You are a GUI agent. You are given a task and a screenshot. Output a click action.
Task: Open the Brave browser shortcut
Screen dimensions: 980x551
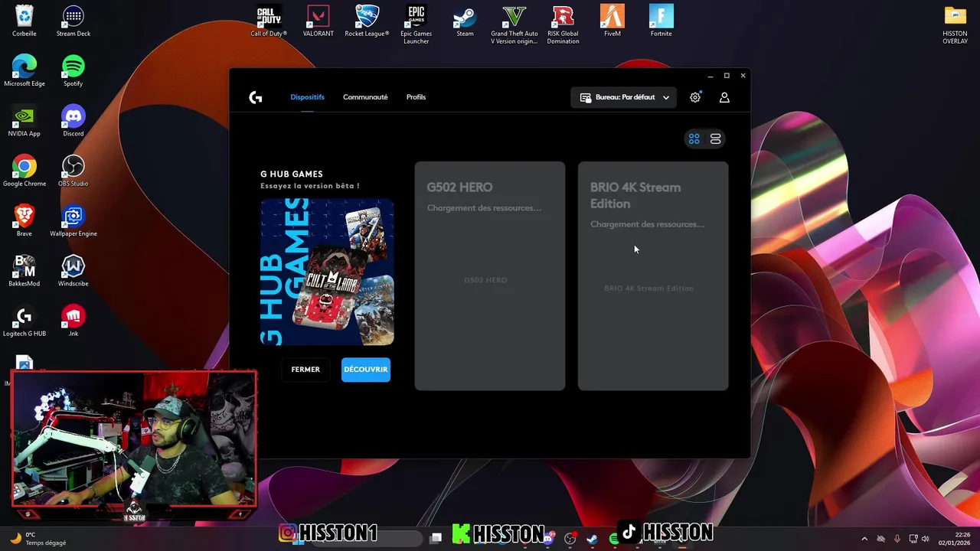pyautogui.click(x=24, y=220)
